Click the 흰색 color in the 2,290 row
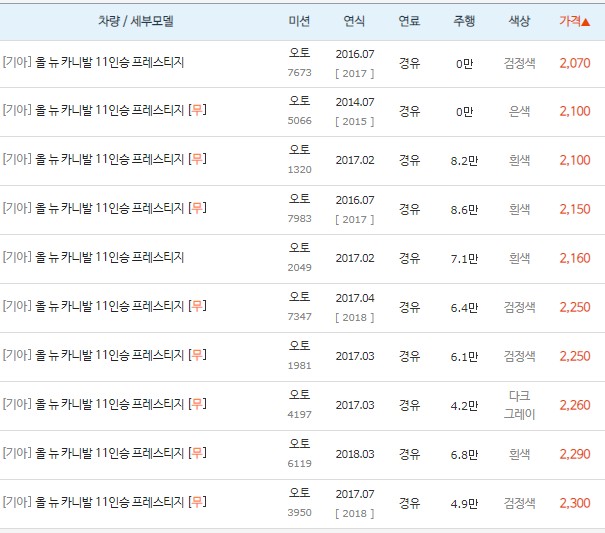 [x=519, y=454]
